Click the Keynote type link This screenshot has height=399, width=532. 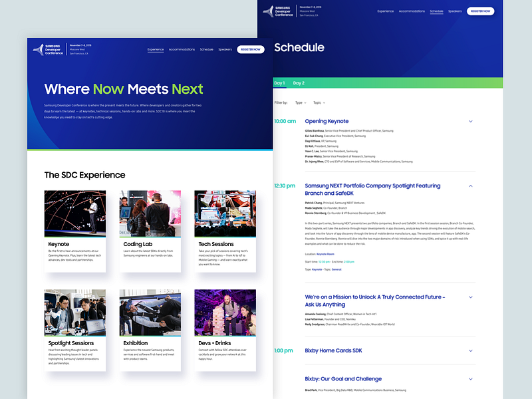317,269
